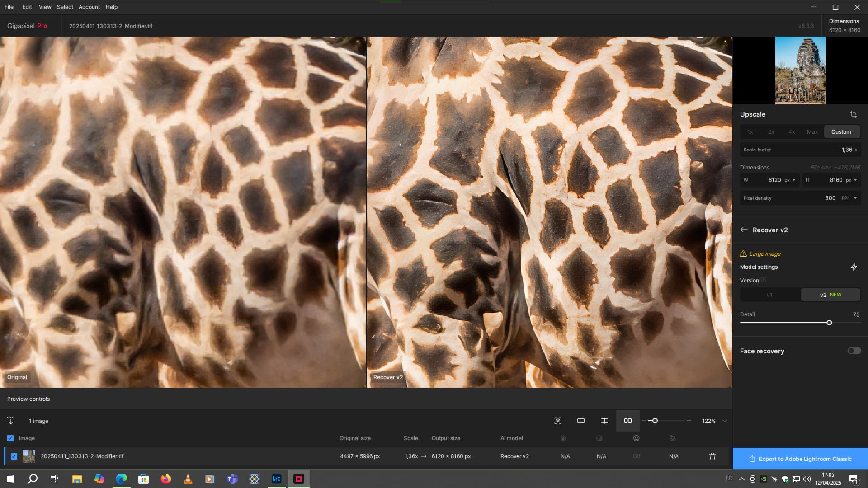Click the Detail slider handle
The image size is (868, 488).
829,323
